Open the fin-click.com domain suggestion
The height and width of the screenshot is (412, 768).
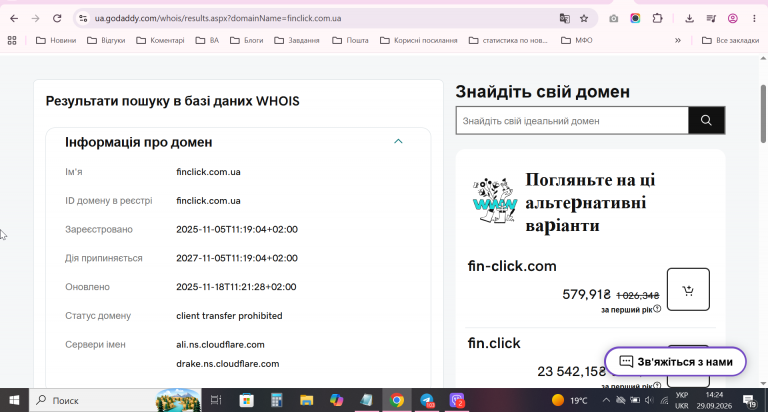512,266
